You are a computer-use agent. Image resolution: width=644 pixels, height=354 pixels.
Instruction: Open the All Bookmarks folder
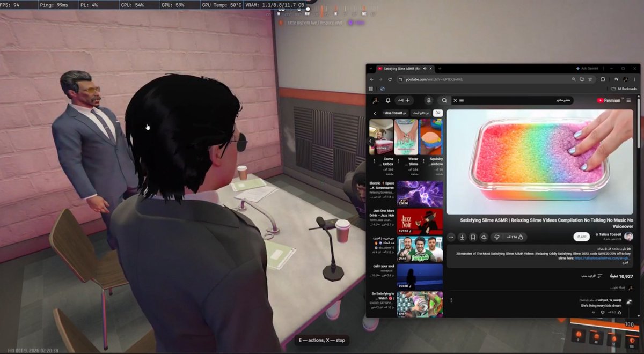pyautogui.click(x=625, y=88)
